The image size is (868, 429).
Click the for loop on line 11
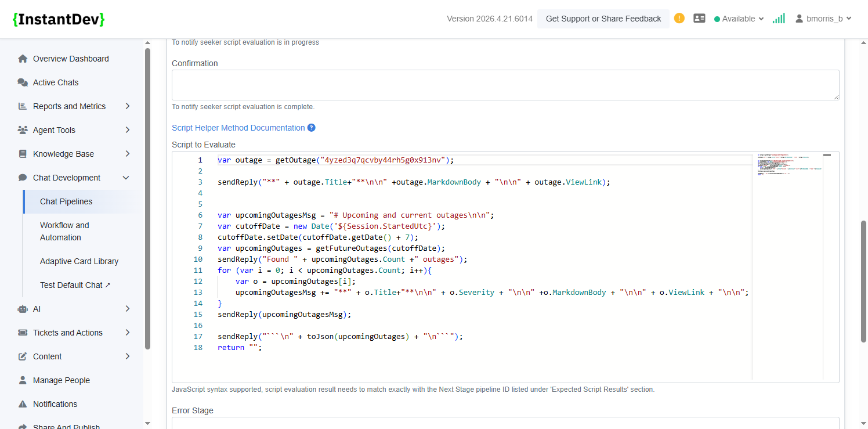(325, 271)
